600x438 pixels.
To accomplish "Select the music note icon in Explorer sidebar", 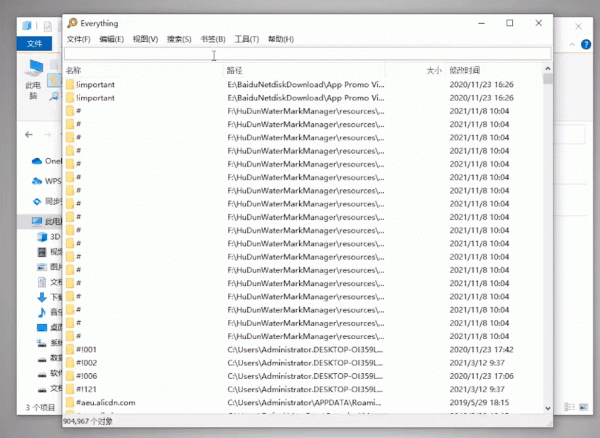I will point(42,313).
